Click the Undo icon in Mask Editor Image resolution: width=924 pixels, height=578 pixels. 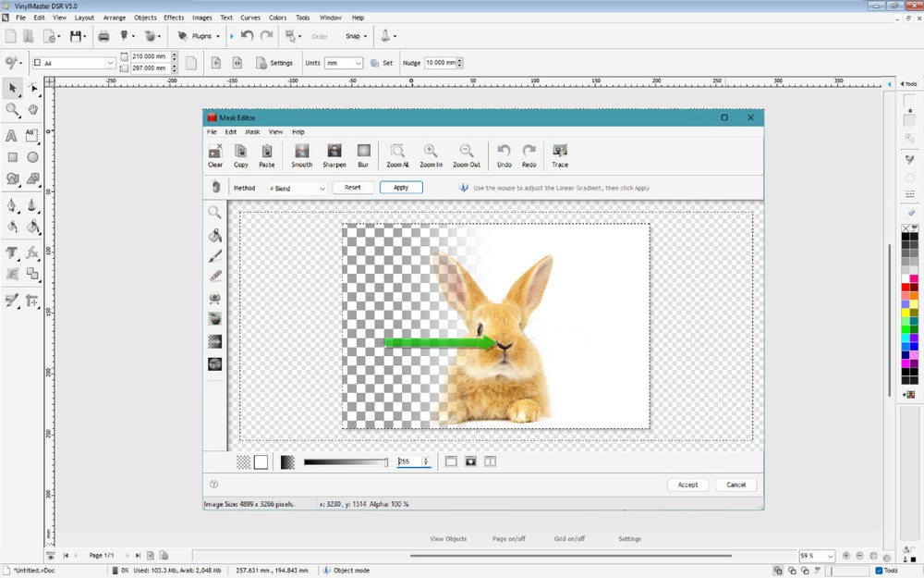click(x=504, y=154)
